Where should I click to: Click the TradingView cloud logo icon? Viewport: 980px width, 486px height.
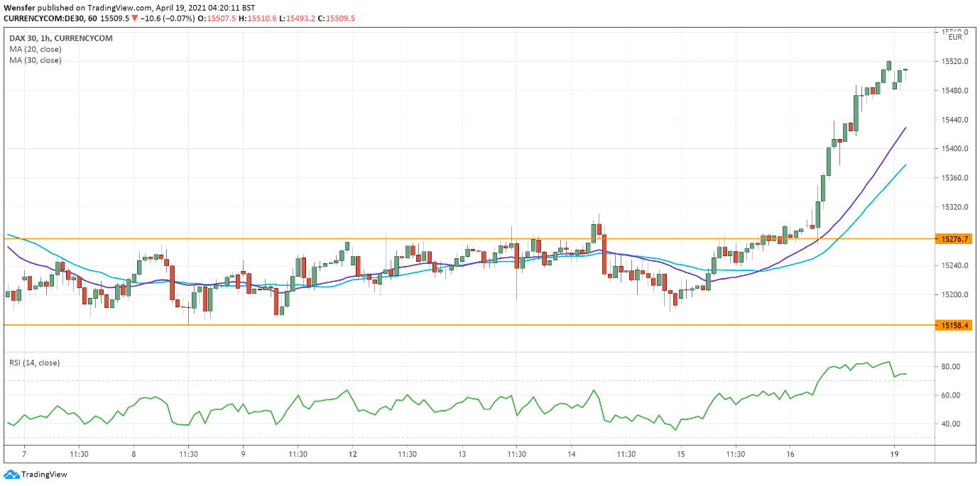coord(11,475)
